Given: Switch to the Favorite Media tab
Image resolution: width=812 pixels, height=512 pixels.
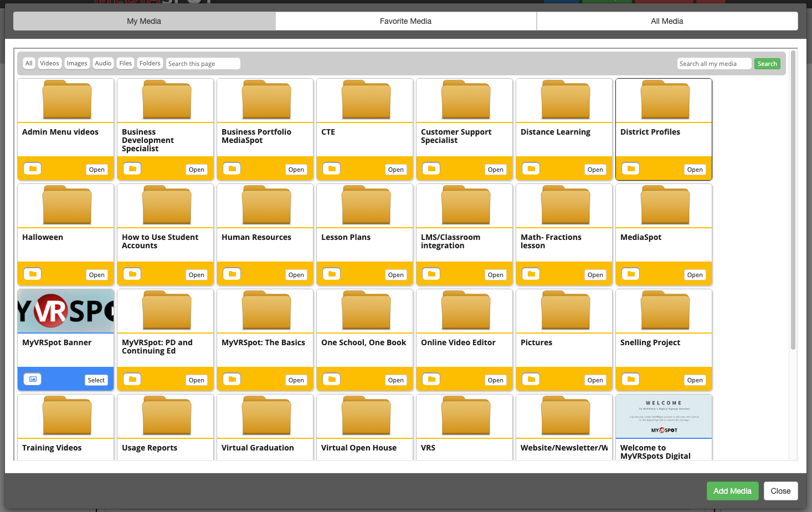Looking at the screenshot, I should tap(405, 21).
